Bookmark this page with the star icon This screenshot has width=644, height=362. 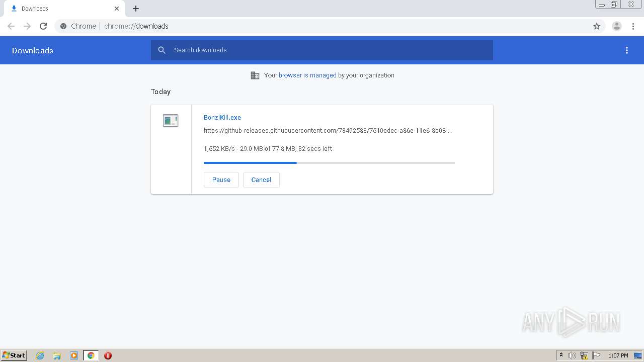coord(597,26)
